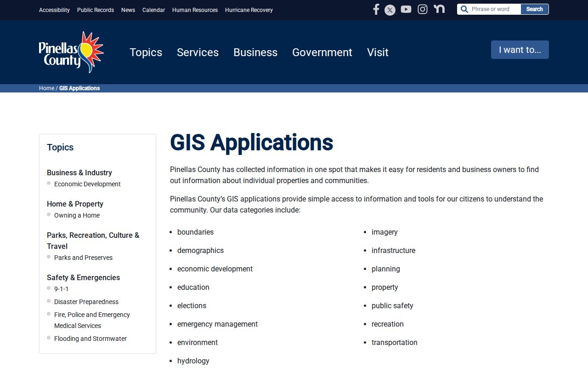Open the Visit main menu
The height and width of the screenshot is (368, 588).
point(378,52)
